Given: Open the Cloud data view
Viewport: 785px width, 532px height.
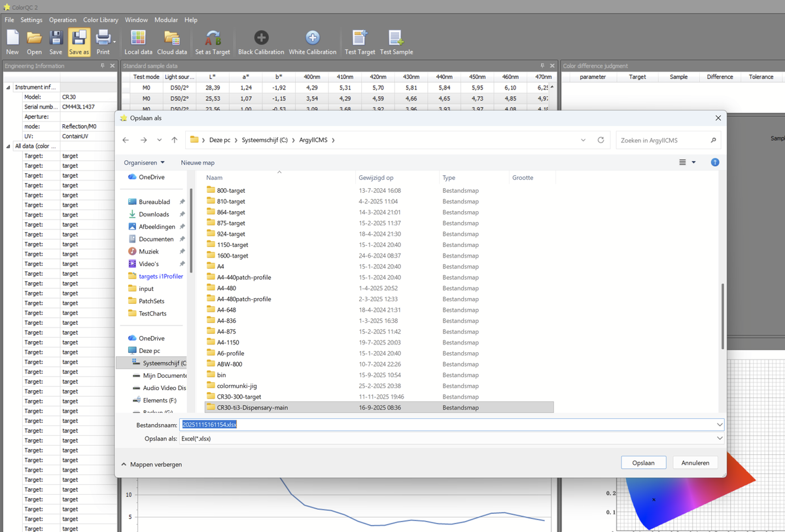Looking at the screenshot, I should 172,42.
